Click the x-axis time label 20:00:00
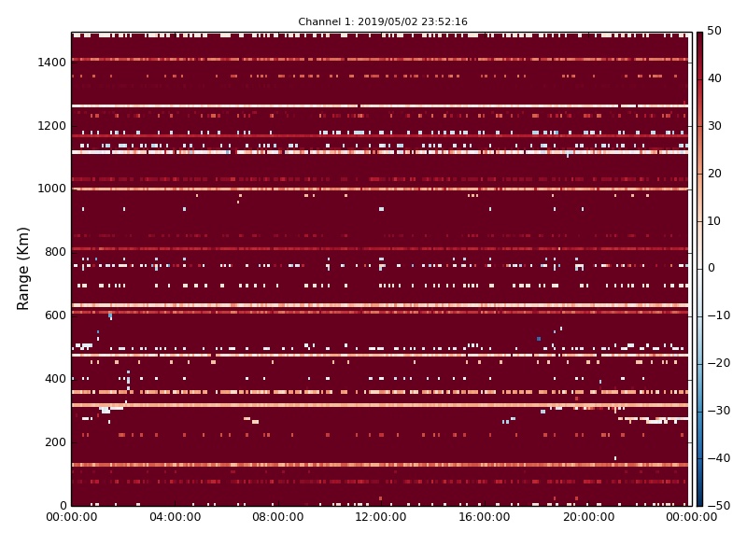 click(589, 517)
